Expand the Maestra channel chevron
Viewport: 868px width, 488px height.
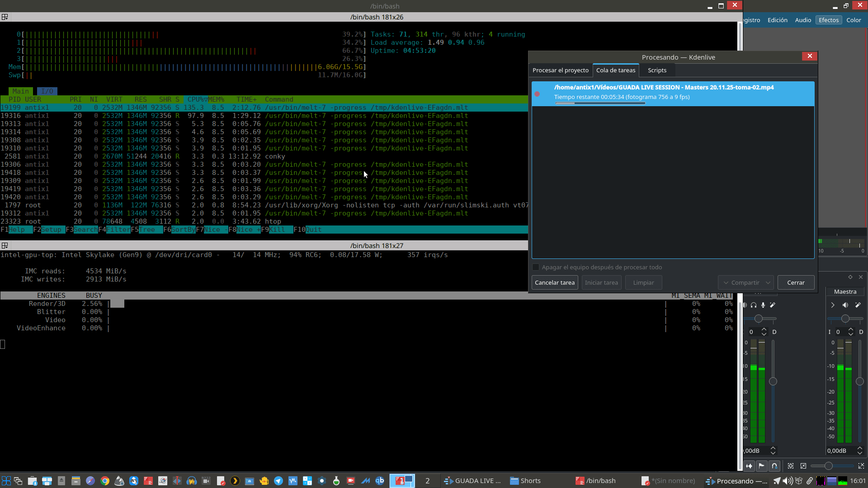[x=833, y=305]
